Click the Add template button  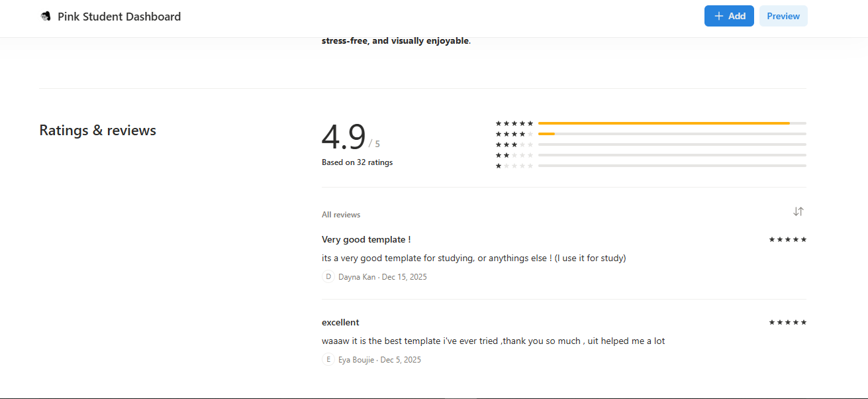(x=729, y=17)
